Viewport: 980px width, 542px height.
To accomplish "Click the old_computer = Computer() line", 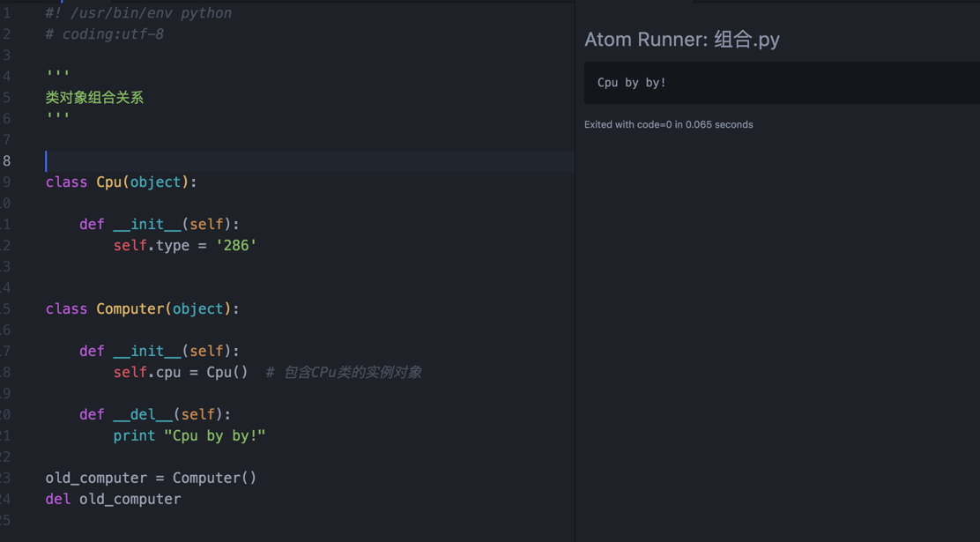I will tap(150, 478).
